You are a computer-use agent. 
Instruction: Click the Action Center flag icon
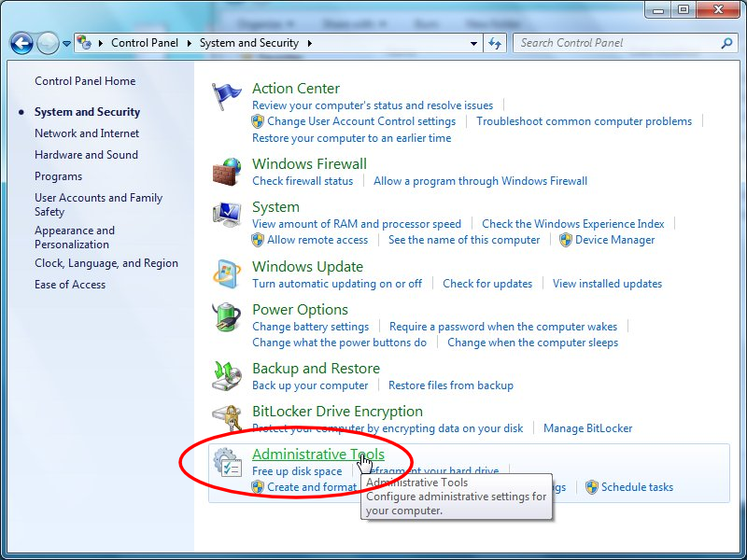click(225, 93)
